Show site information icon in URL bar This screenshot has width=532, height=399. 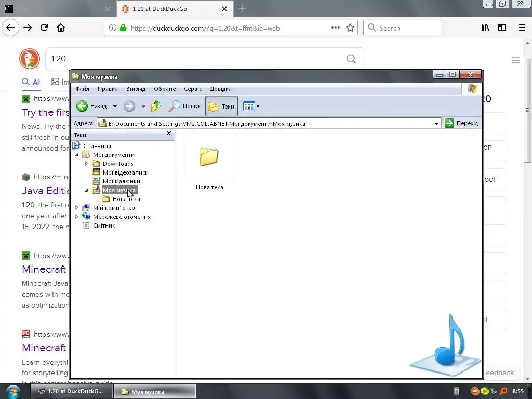point(113,28)
